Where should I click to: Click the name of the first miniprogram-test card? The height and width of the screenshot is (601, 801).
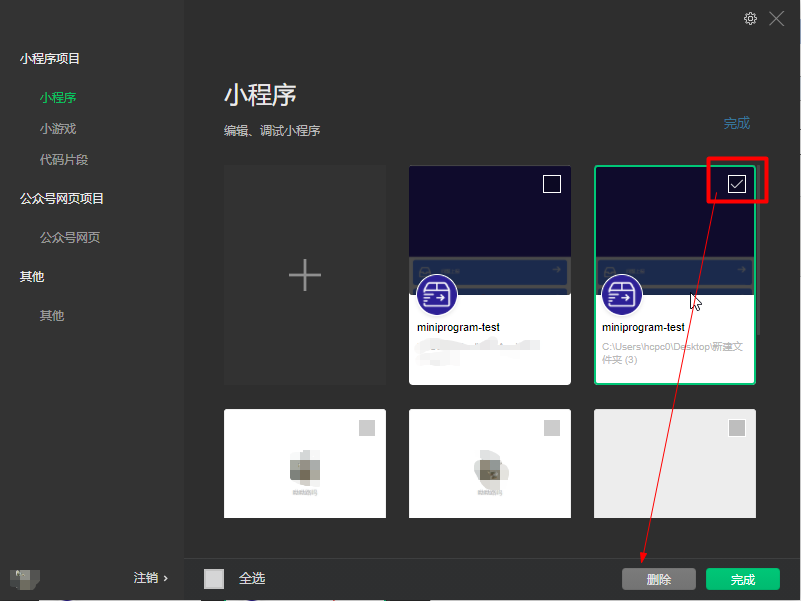point(458,327)
